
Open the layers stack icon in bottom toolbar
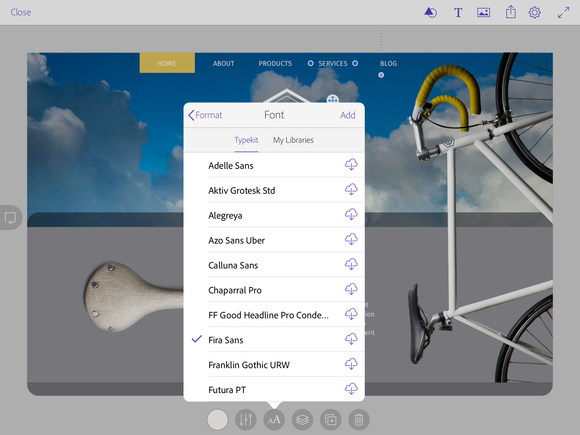(302, 419)
